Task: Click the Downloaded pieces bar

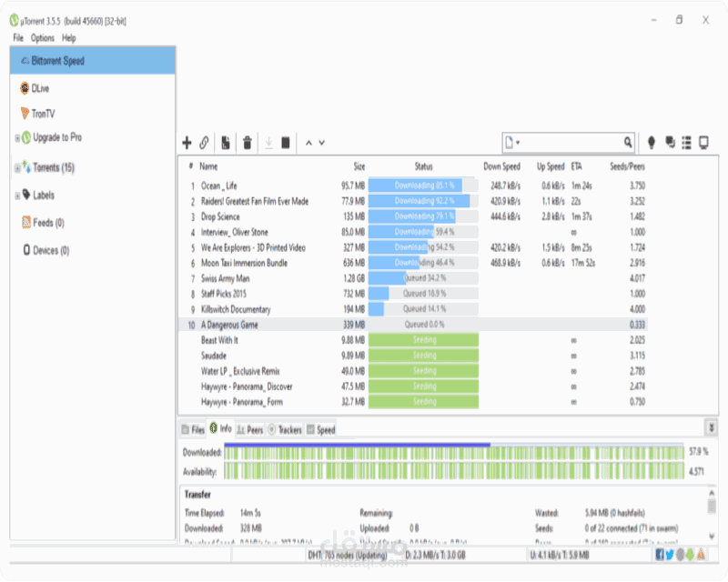Action: tap(454, 453)
